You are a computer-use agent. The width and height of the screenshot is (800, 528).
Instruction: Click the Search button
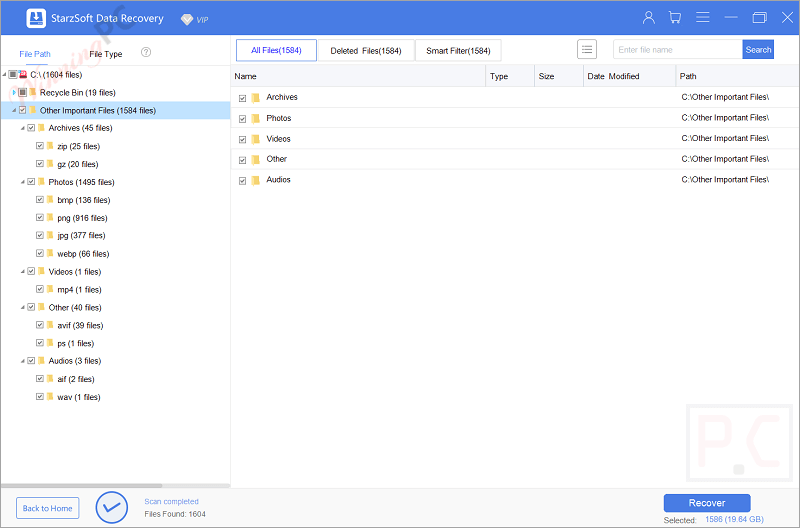point(758,49)
